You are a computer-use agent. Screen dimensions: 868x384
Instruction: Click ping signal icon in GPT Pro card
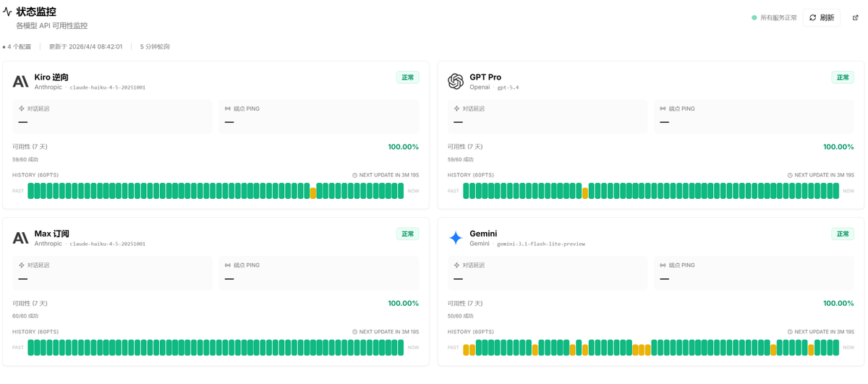coord(663,108)
